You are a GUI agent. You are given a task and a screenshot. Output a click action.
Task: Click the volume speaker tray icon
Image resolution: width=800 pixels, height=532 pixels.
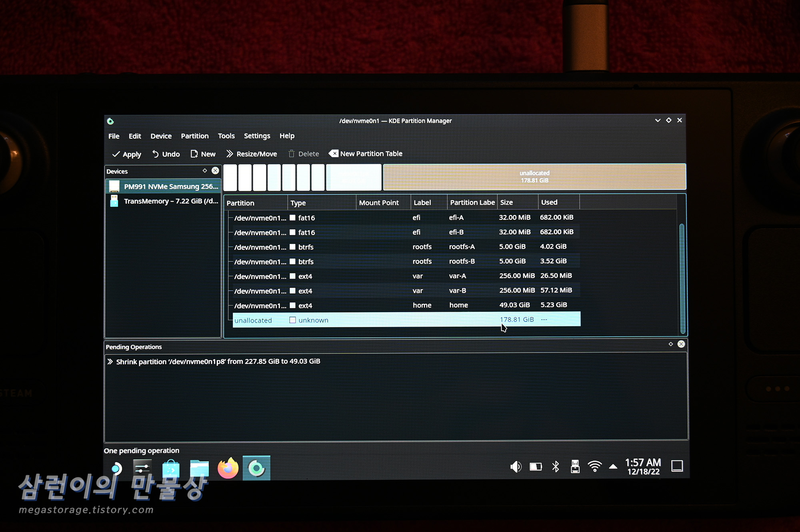coord(516,466)
